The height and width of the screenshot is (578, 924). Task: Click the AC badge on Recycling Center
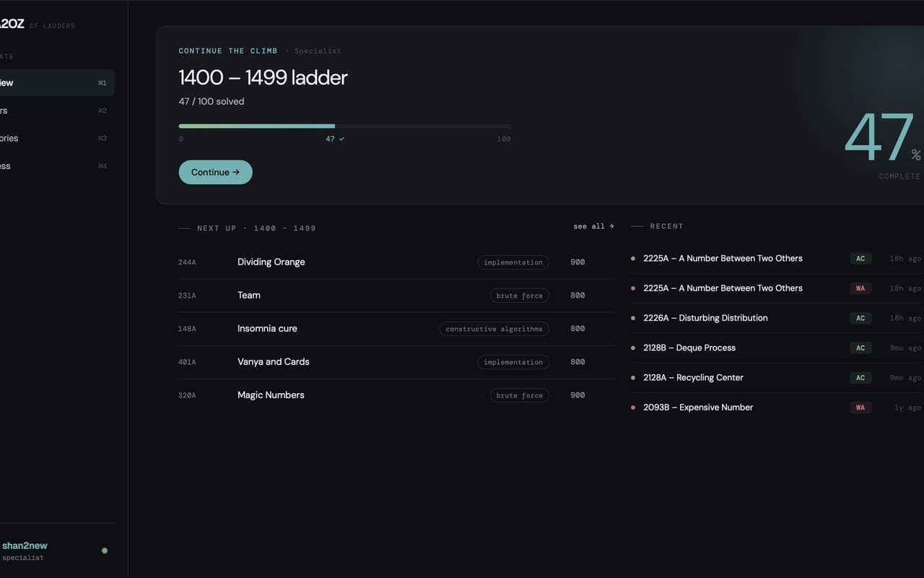(860, 378)
